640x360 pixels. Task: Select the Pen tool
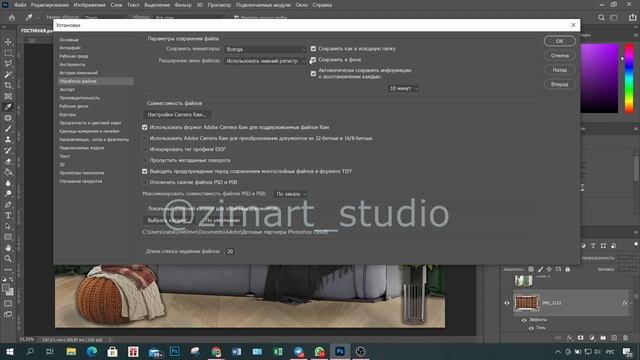[x=8, y=204]
